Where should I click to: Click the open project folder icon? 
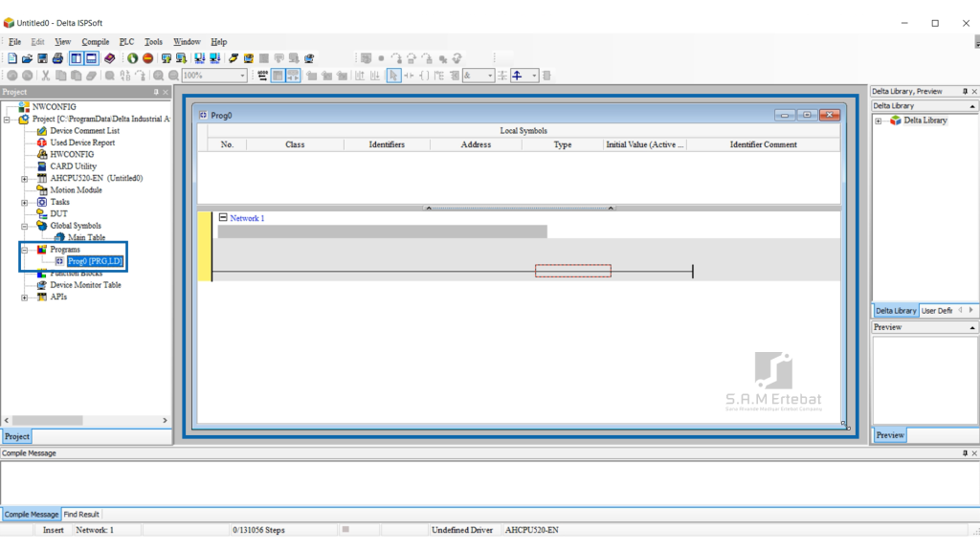27,58
